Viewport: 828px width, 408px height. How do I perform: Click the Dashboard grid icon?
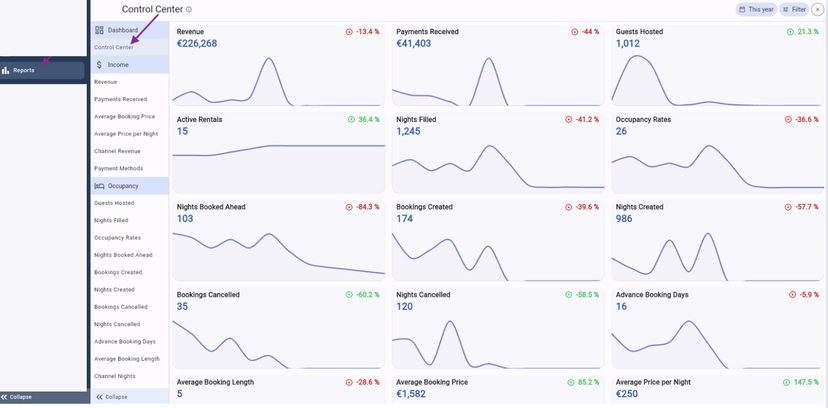pos(99,30)
